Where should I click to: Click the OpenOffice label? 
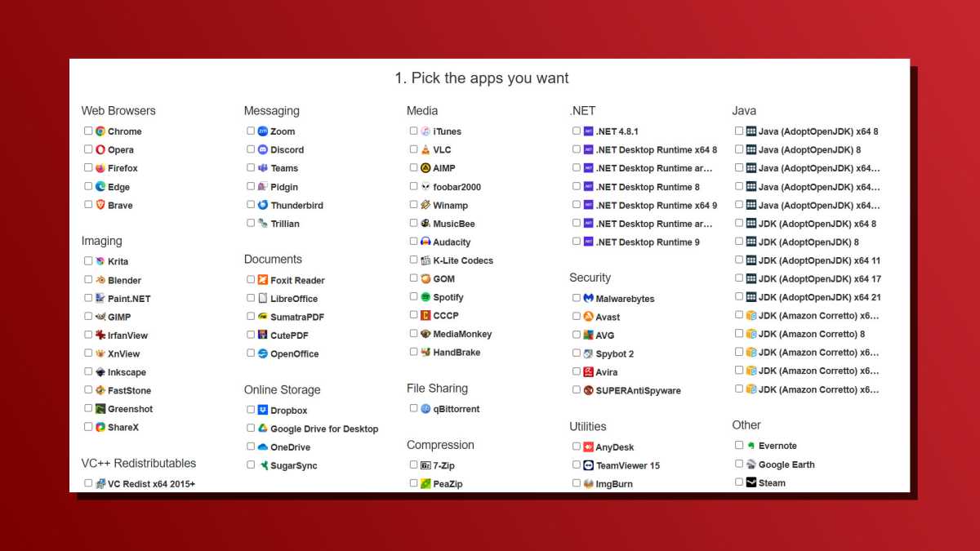pos(295,354)
